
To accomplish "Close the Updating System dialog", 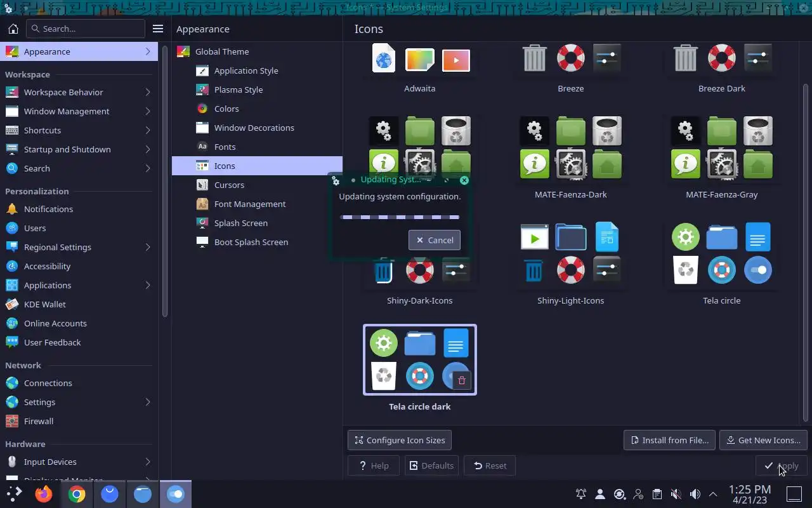I will coord(464,180).
